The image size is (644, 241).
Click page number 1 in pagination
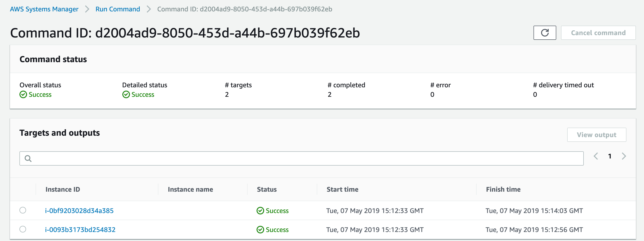click(610, 156)
